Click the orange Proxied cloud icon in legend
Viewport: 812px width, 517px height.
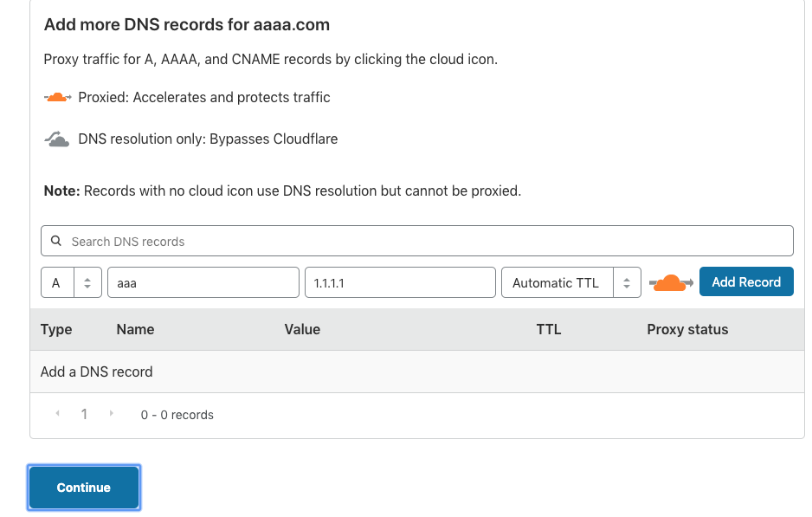click(x=57, y=97)
